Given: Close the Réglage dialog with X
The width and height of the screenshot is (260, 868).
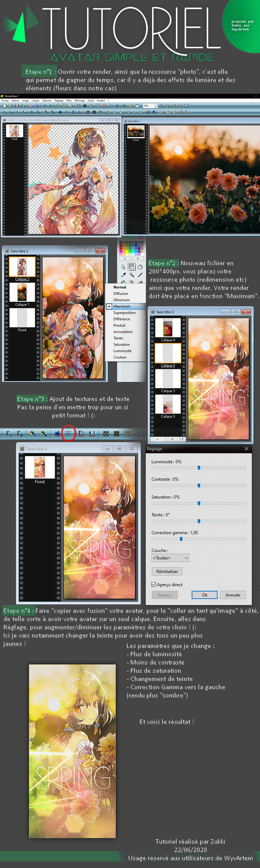Looking at the screenshot, I should click(x=247, y=449).
